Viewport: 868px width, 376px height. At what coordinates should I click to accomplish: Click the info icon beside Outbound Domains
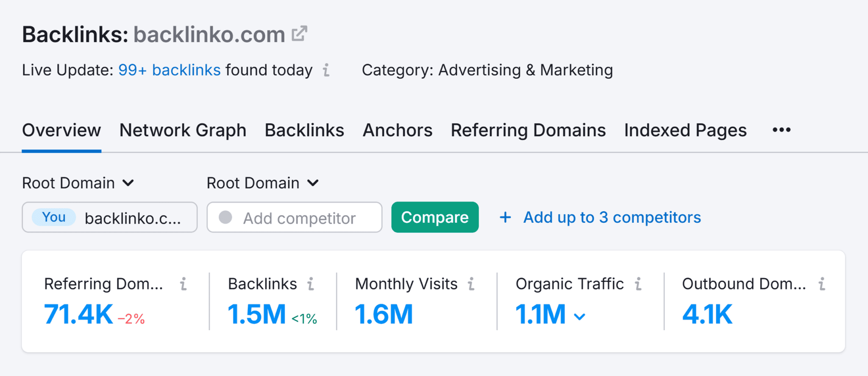click(822, 284)
